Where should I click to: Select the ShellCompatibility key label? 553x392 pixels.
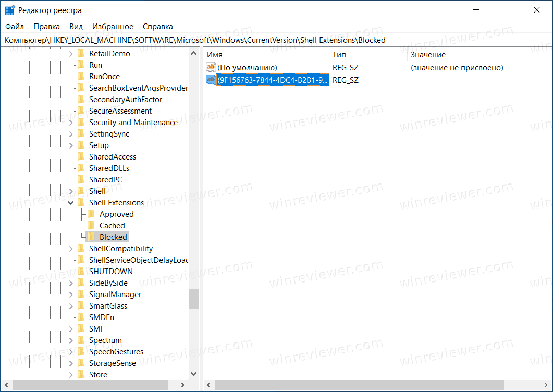[120, 249]
